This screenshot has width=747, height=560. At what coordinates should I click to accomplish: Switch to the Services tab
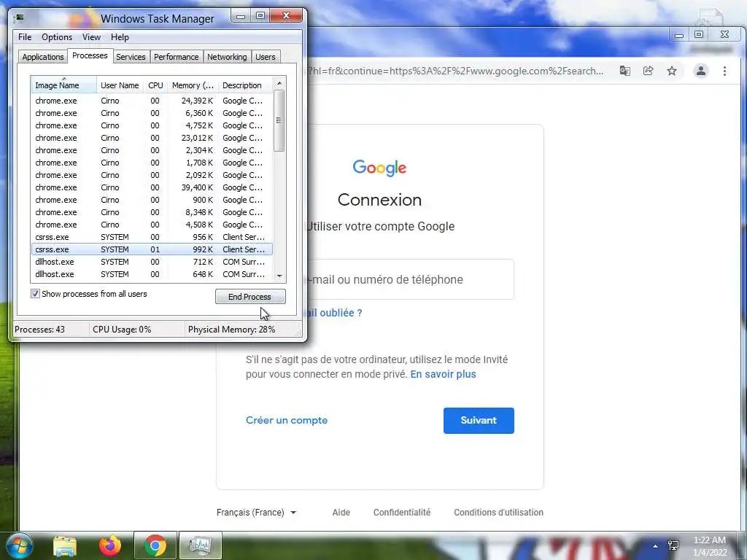pos(131,57)
